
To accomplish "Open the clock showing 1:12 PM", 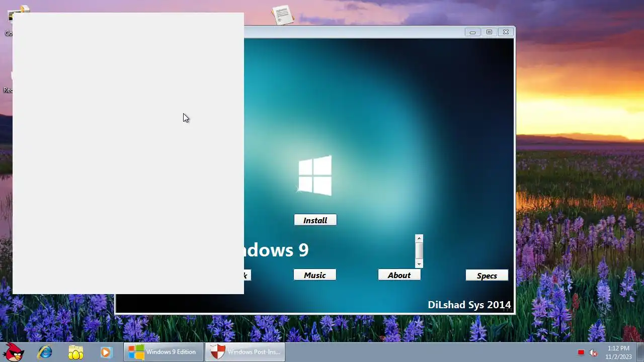I will click(x=618, y=352).
